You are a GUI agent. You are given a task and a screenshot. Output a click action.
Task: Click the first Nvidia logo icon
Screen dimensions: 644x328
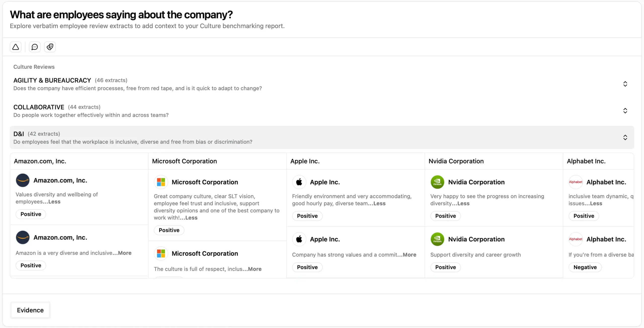point(437,182)
